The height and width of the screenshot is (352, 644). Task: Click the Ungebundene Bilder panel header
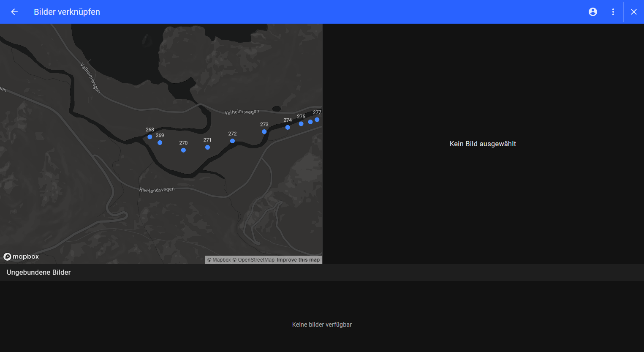pyautogui.click(x=38, y=273)
